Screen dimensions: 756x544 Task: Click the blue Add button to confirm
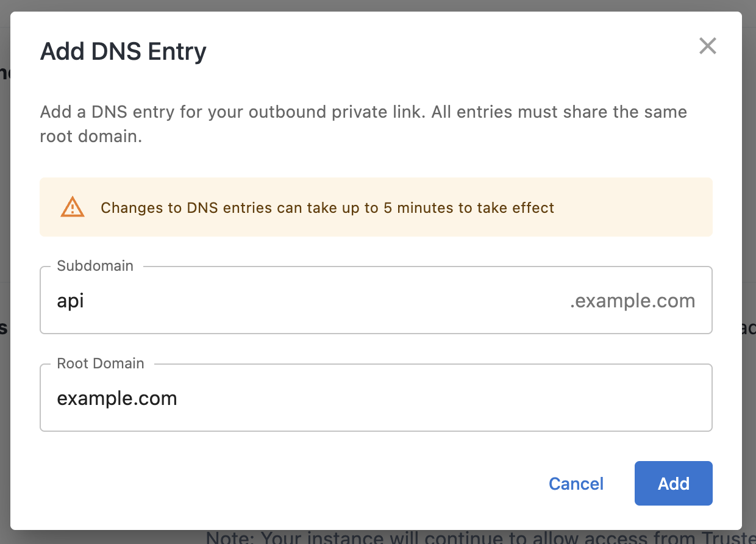[673, 483]
